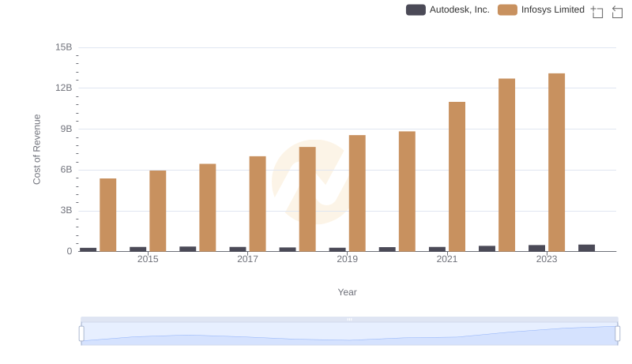Click the 2017 Autodesk bar
This screenshot has width=632, height=364.
click(x=238, y=250)
